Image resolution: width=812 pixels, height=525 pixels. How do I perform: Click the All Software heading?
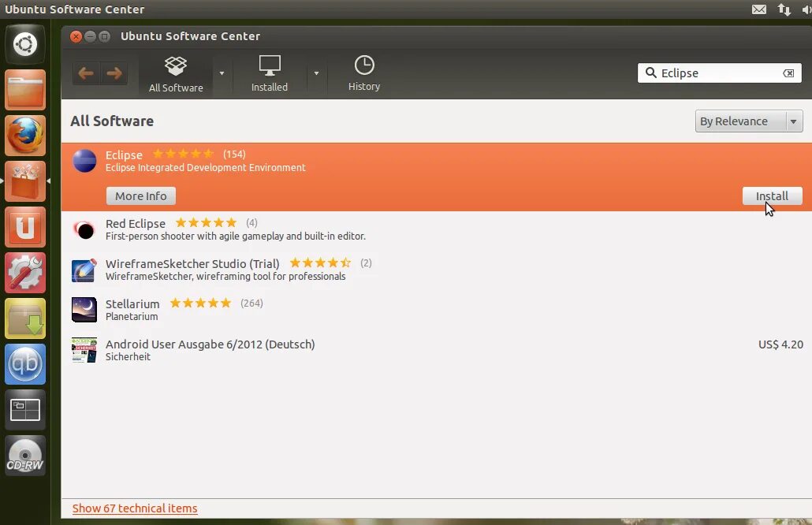coord(112,121)
